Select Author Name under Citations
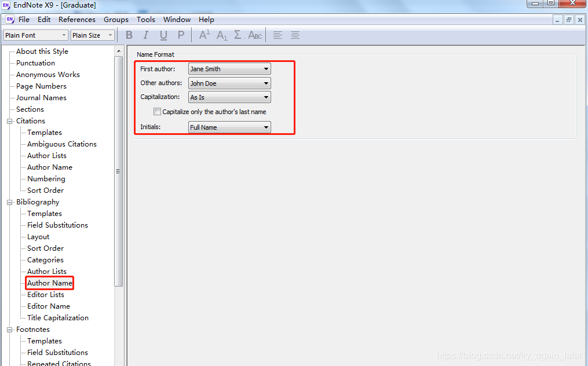Viewport: 588px width, 366px height. pos(49,167)
